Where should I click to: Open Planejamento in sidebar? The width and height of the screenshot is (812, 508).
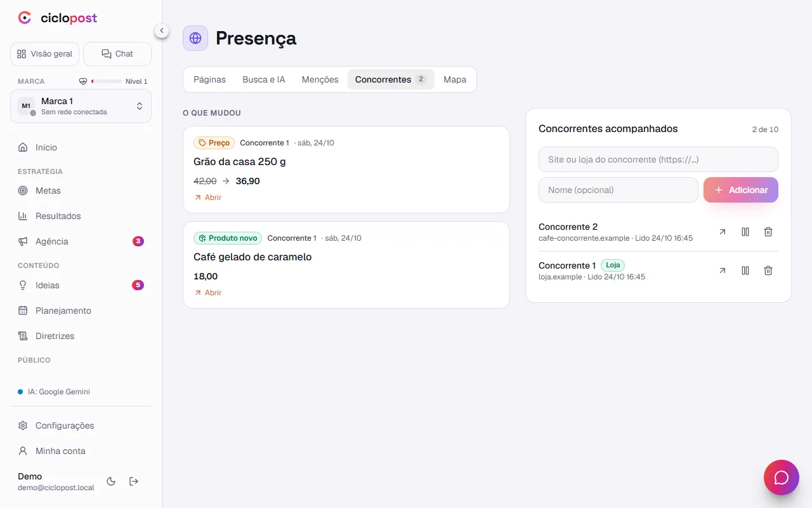(81, 311)
